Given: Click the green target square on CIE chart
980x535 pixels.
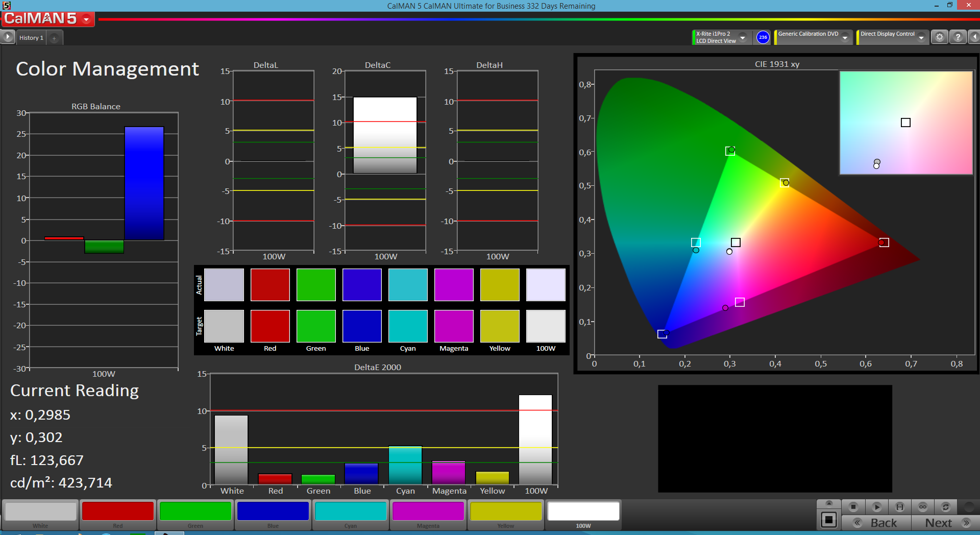Looking at the screenshot, I should coord(730,151).
